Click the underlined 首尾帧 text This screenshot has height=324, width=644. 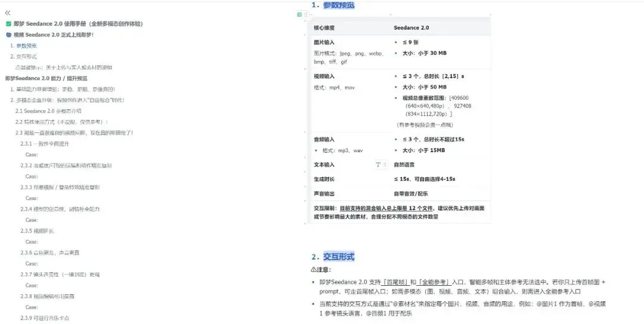click(x=395, y=282)
